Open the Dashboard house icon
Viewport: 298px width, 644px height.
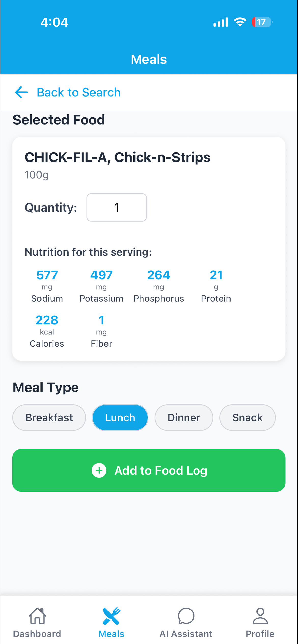tap(37, 616)
